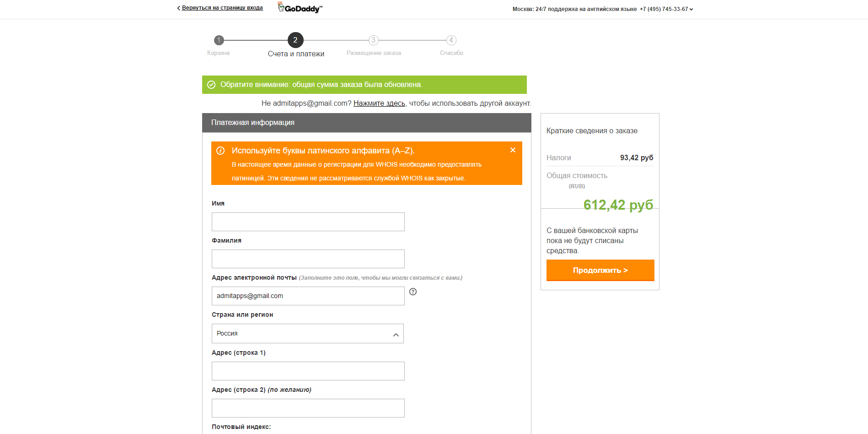Open the help tooltip beside email field
The image size is (868, 434).
tap(413, 292)
